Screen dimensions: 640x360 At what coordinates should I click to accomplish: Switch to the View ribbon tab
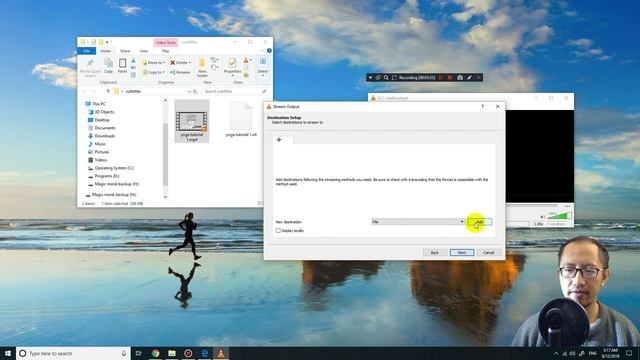(x=144, y=51)
